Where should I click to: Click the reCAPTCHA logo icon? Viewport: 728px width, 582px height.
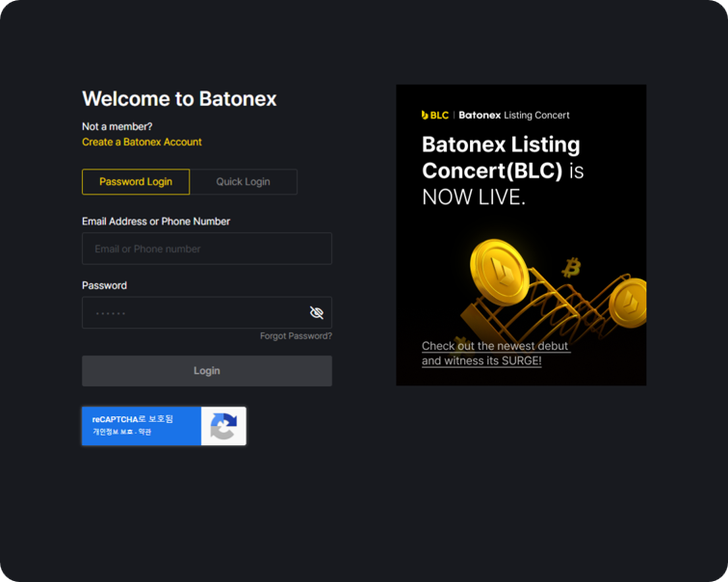[223, 426]
